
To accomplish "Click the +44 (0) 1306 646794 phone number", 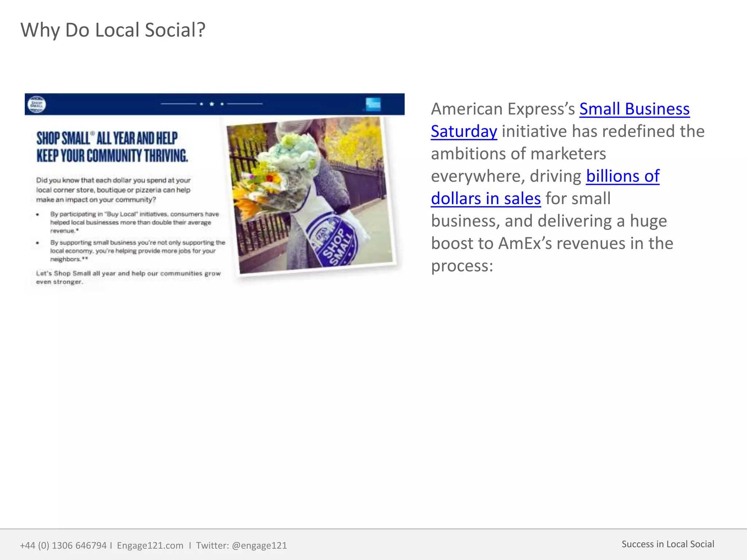I will 63,545.
